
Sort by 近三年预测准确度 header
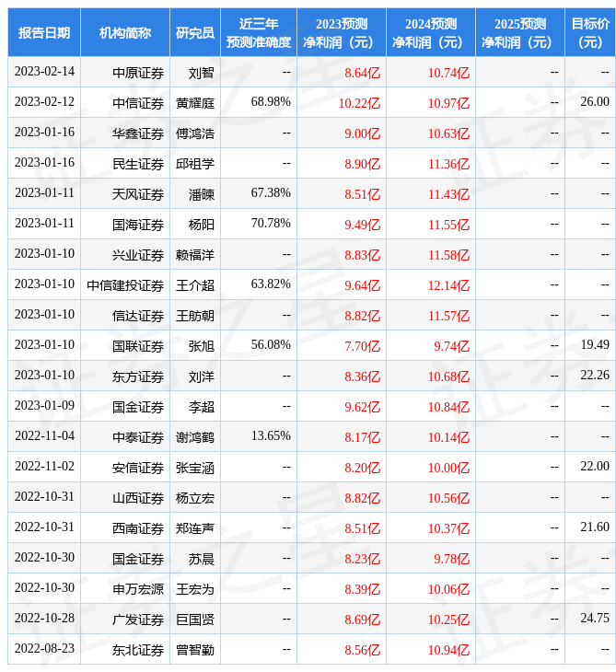click(x=259, y=32)
